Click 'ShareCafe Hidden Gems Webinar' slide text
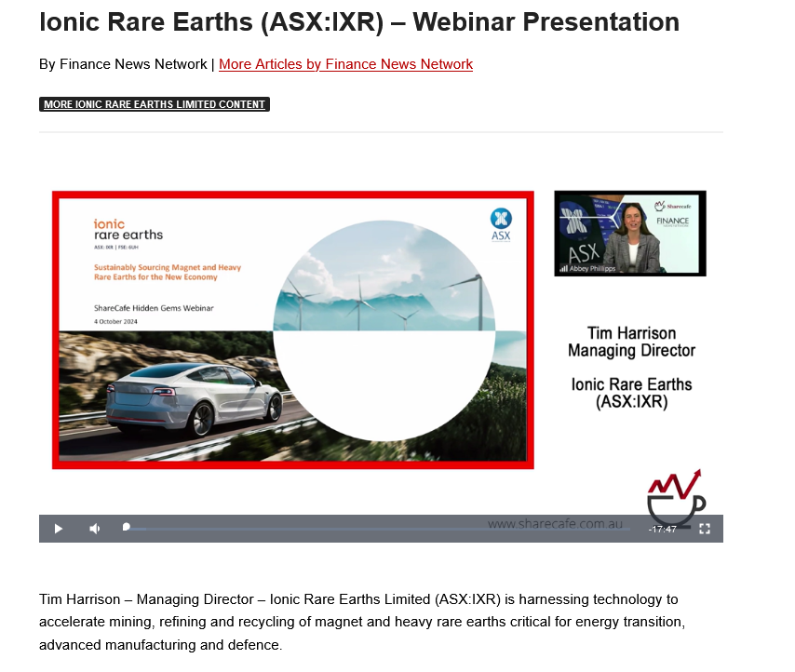 tap(154, 308)
